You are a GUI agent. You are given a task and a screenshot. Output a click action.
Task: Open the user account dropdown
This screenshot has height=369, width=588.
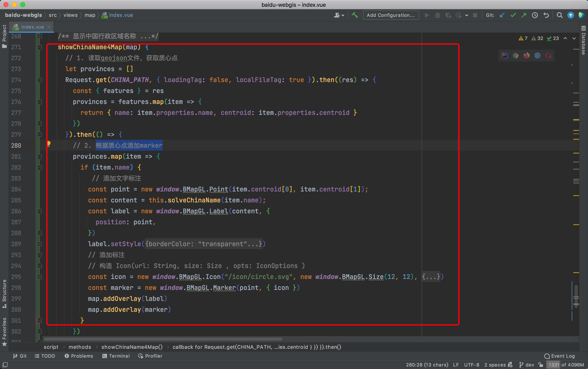coord(339,15)
